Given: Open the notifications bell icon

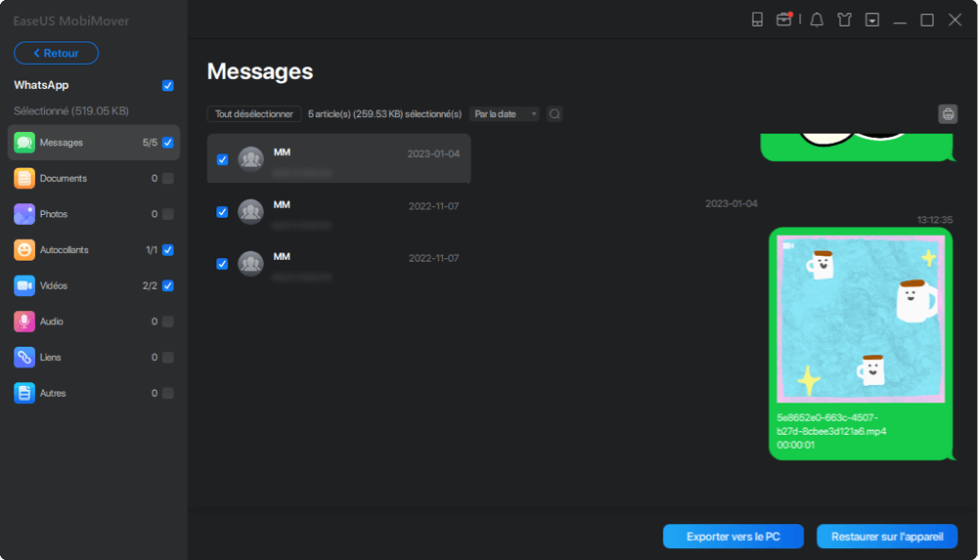Looking at the screenshot, I should [817, 20].
